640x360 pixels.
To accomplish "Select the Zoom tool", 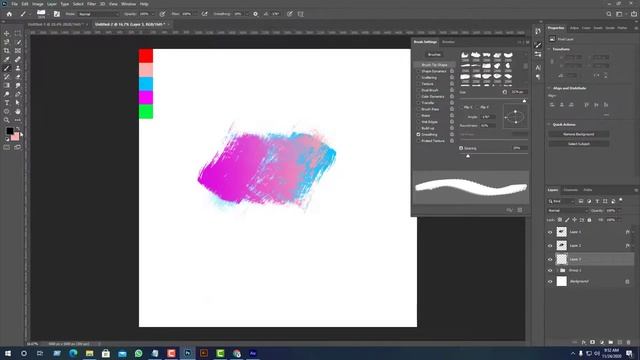I will point(7,120).
